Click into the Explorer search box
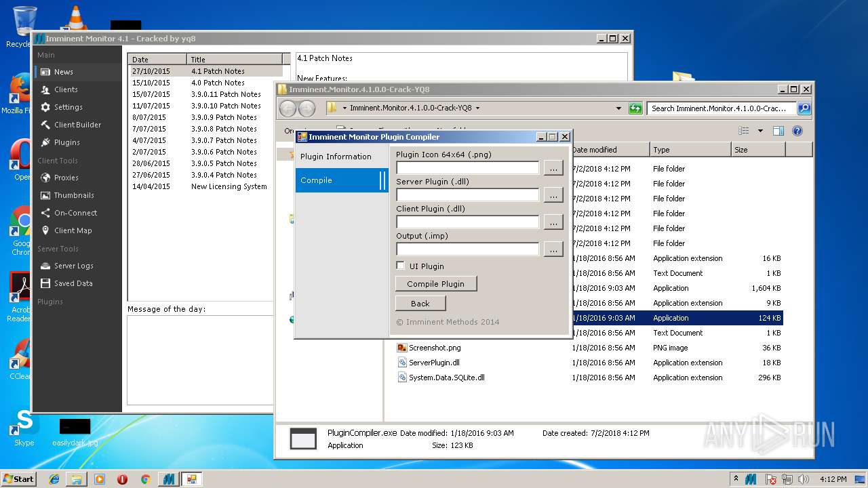868x488 pixels. tap(722, 108)
